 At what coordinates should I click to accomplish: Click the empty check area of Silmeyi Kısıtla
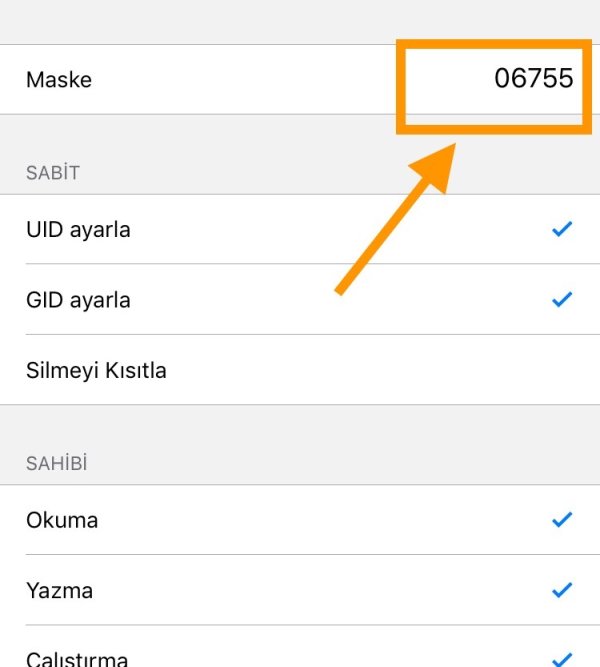pyautogui.click(x=562, y=370)
